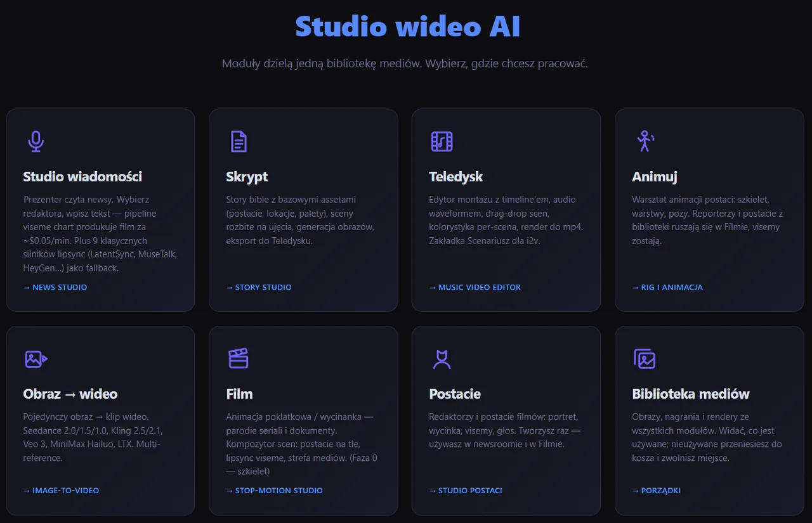Follow the STORY STUDIO link

259,287
